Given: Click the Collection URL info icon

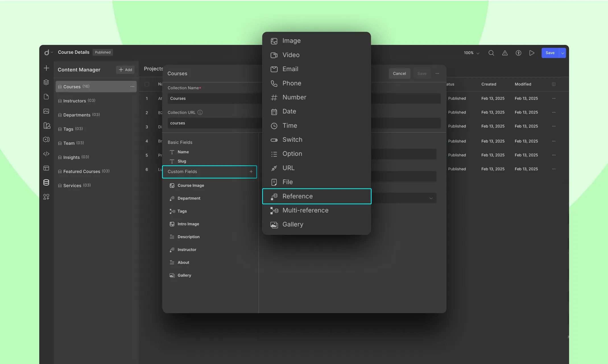Looking at the screenshot, I should (x=200, y=112).
